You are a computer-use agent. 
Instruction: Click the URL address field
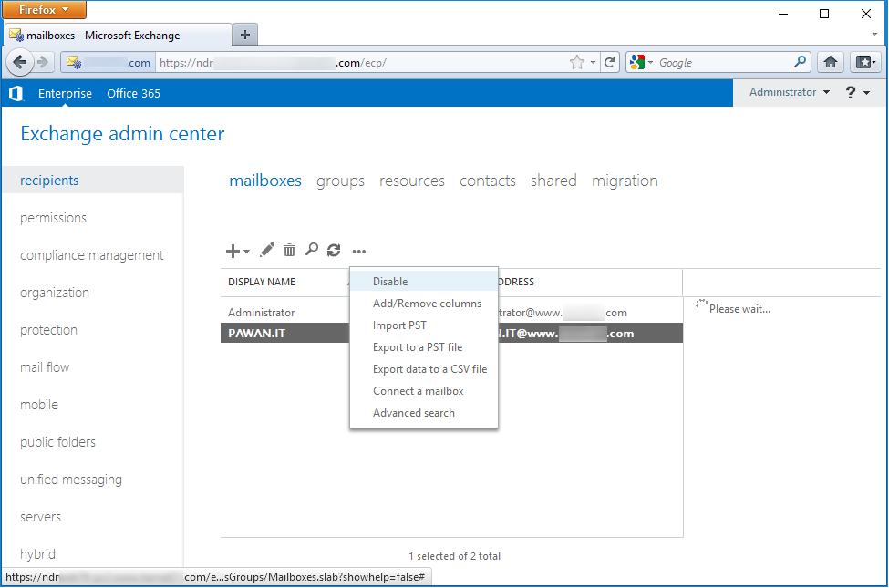coord(363,62)
